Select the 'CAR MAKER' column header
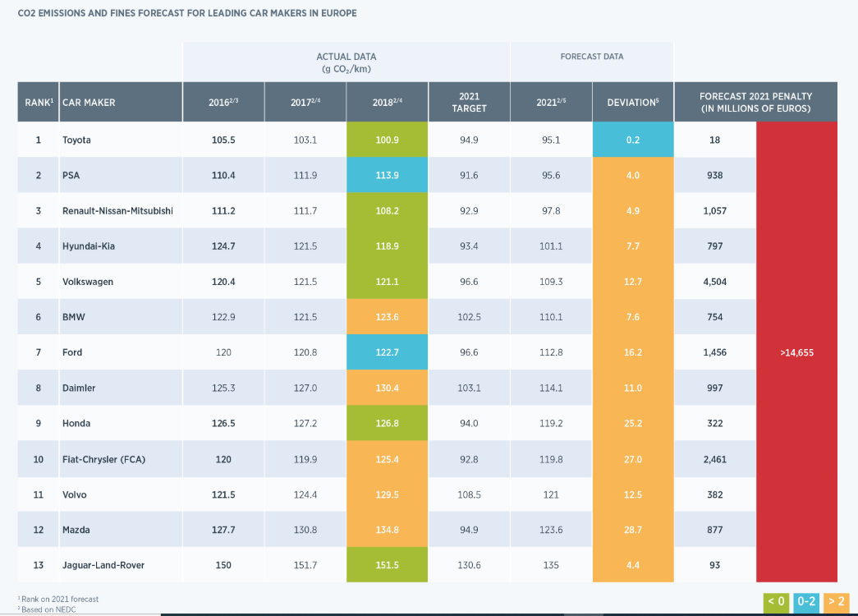This screenshot has width=858, height=616. point(89,103)
